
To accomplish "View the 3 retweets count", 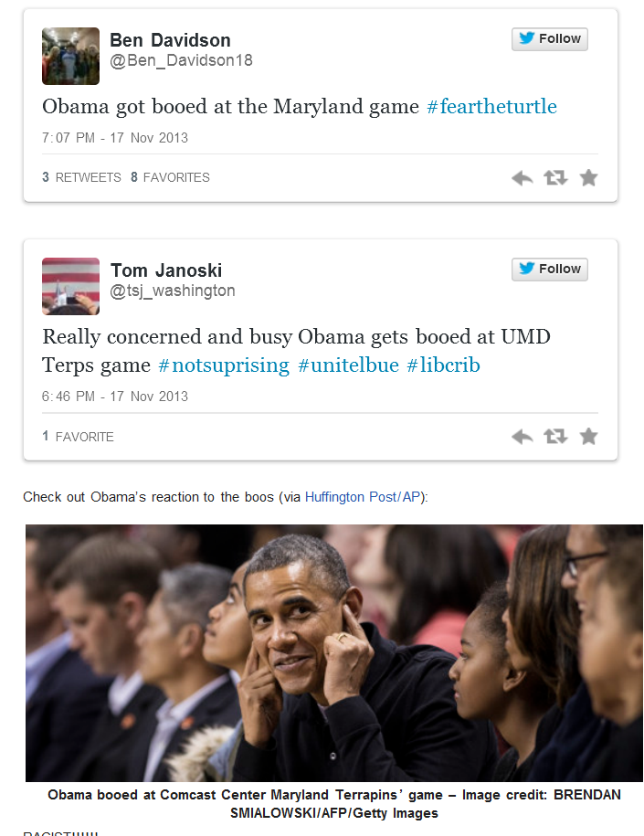I will tap(81, 177).
